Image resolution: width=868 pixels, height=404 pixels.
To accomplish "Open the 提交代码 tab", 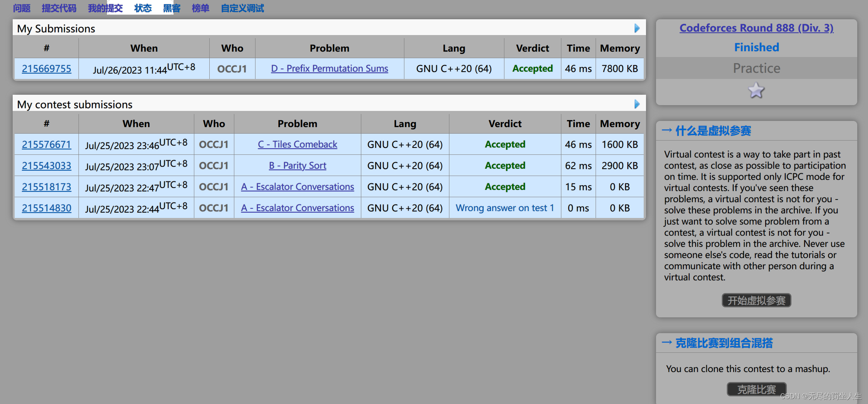I will pos(59,8).
